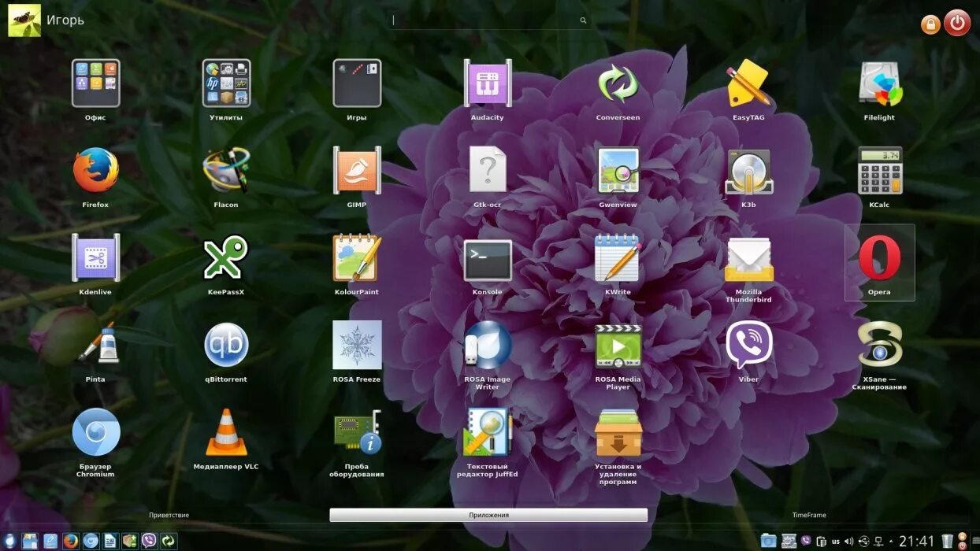Launch KWrite
980x551 pixels.
coord(618,258)
